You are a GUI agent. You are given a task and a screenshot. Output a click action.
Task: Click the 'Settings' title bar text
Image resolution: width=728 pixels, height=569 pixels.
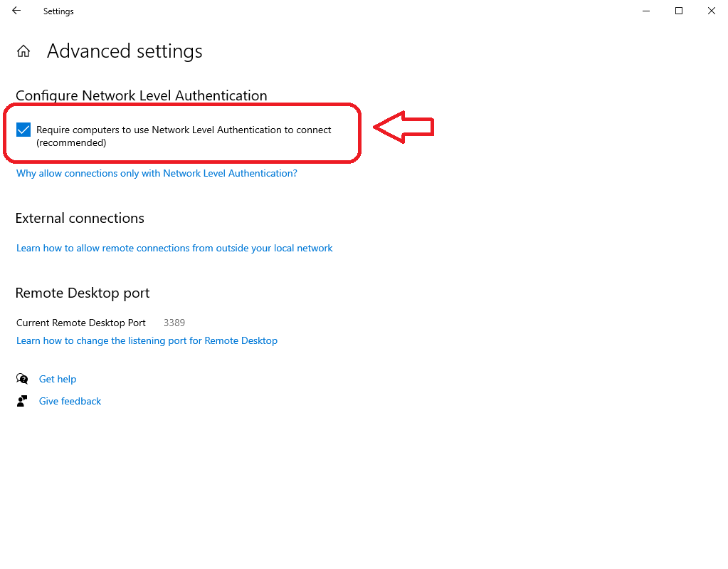(58, 11)
